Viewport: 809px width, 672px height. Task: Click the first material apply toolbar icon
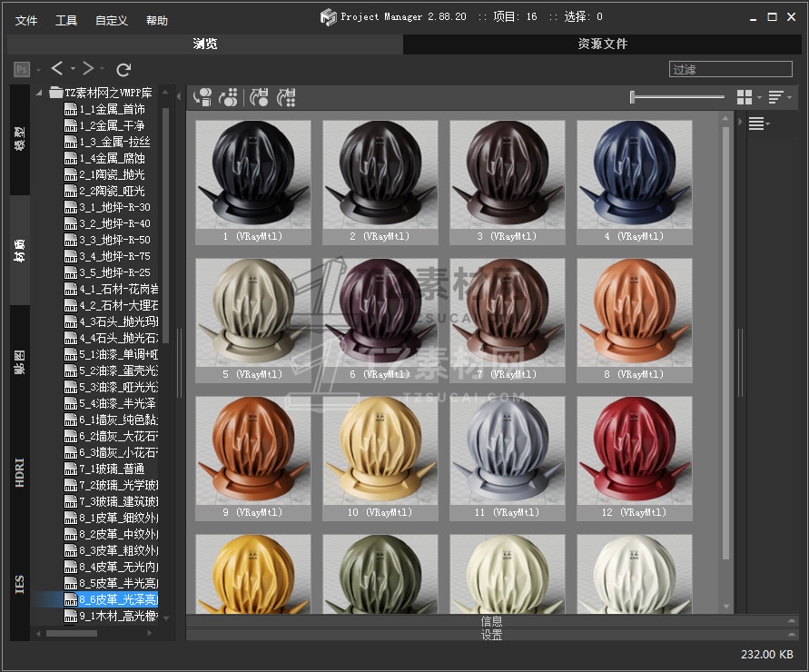coord(202,96)
